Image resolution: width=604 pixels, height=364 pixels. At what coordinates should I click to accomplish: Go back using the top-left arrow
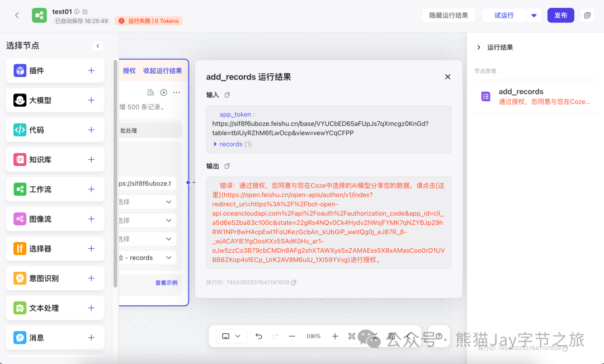(x=17, y=16)
